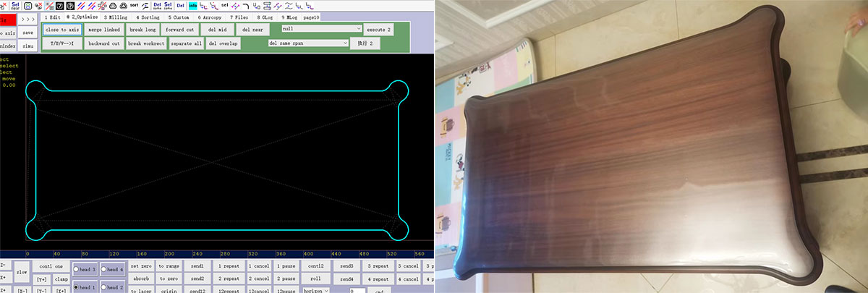Image resolution: width=868 pixels, height=293 pixels.
Task: Click the numeric input field showing 0
Action: coord(357,289)
